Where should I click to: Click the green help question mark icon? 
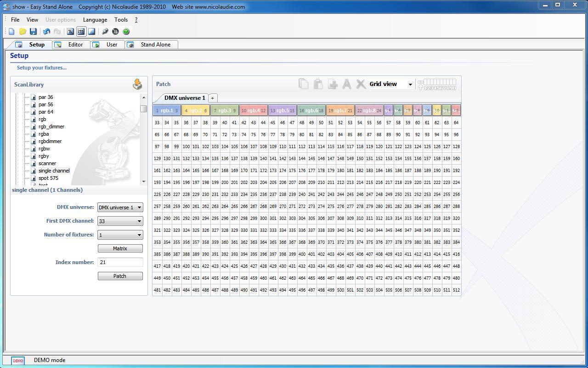[126, 32]
